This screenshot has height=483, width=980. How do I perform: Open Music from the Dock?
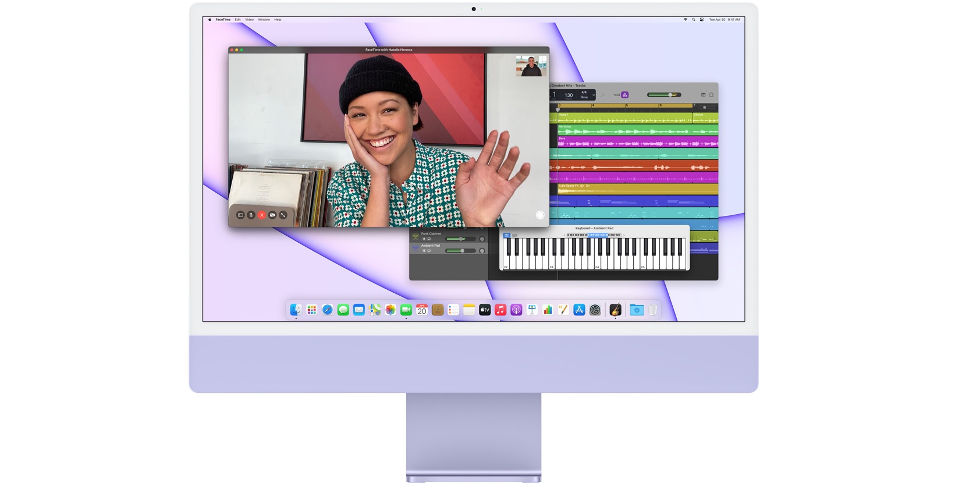(x=500, y=310)
